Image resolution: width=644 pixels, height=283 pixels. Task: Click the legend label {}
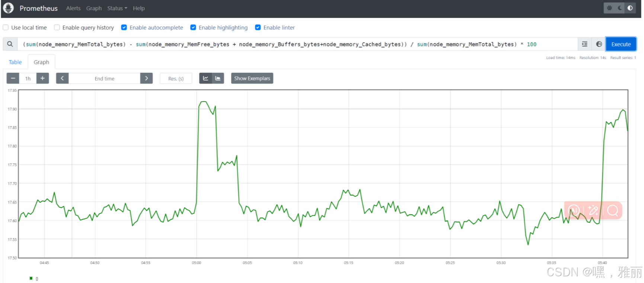coord(37,279)
